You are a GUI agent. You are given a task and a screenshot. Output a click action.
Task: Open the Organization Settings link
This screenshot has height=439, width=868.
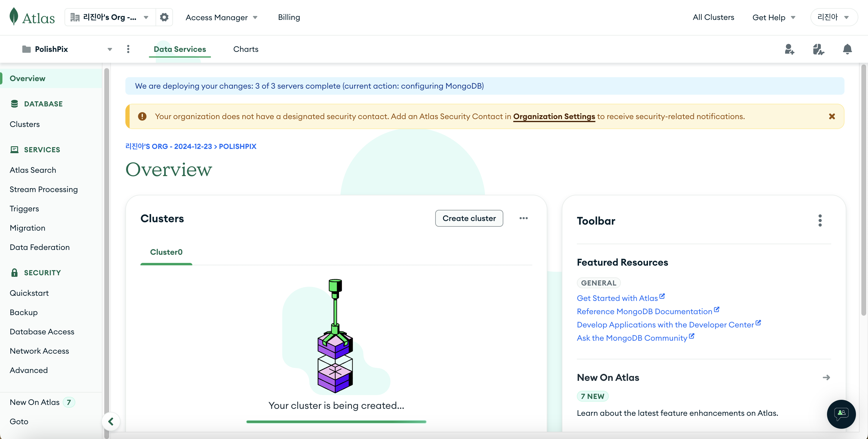[x=554, y=116]
